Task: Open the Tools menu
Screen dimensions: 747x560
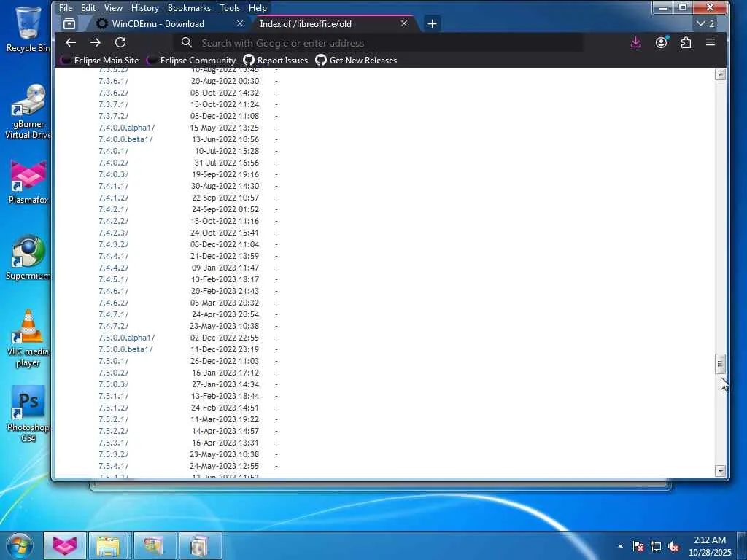Action: click(230, 8)
